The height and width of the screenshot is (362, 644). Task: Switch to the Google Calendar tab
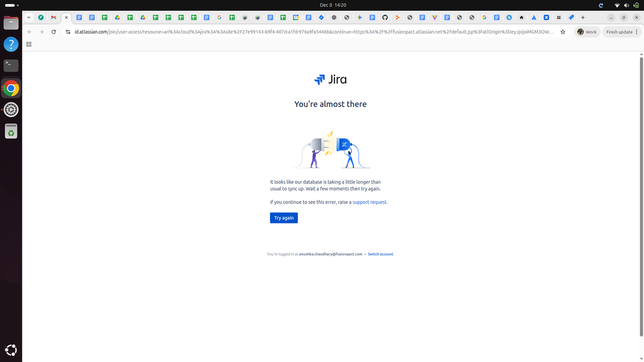(296, 17)
